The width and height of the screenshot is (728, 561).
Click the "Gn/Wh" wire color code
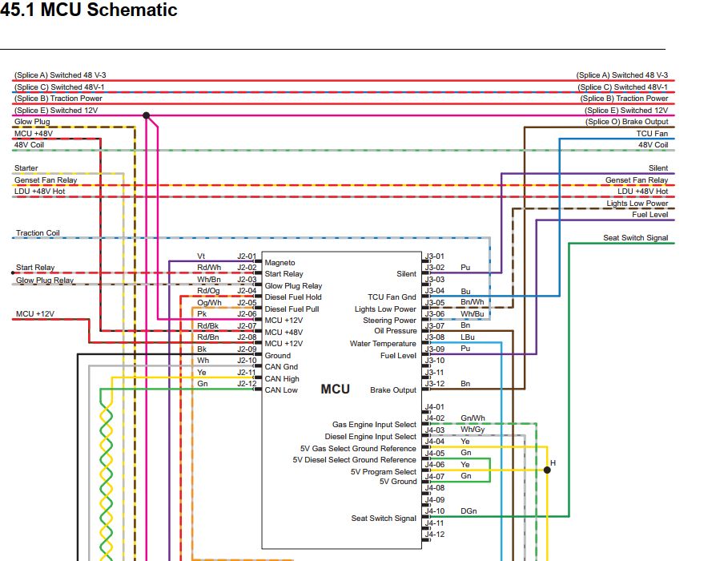[x=473, y=418]
